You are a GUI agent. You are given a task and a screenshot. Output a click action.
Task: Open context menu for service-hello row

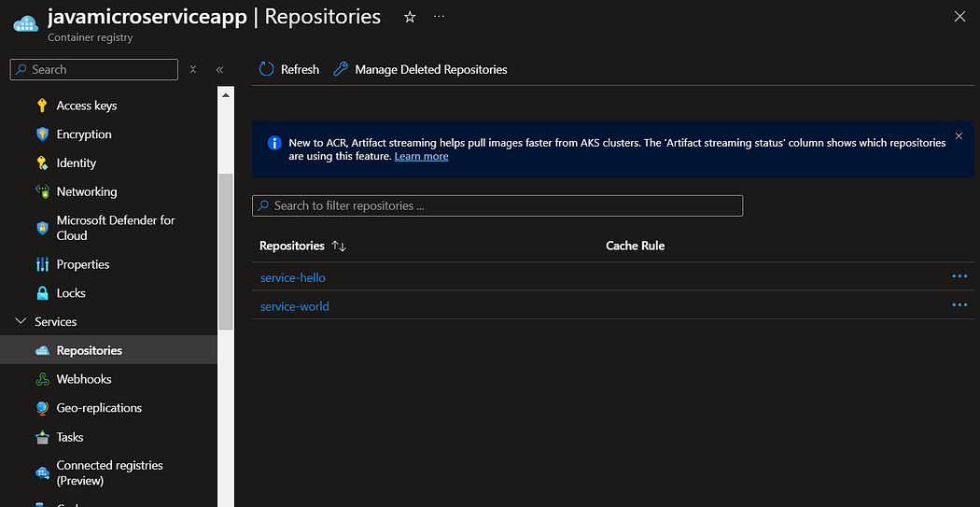959,275
